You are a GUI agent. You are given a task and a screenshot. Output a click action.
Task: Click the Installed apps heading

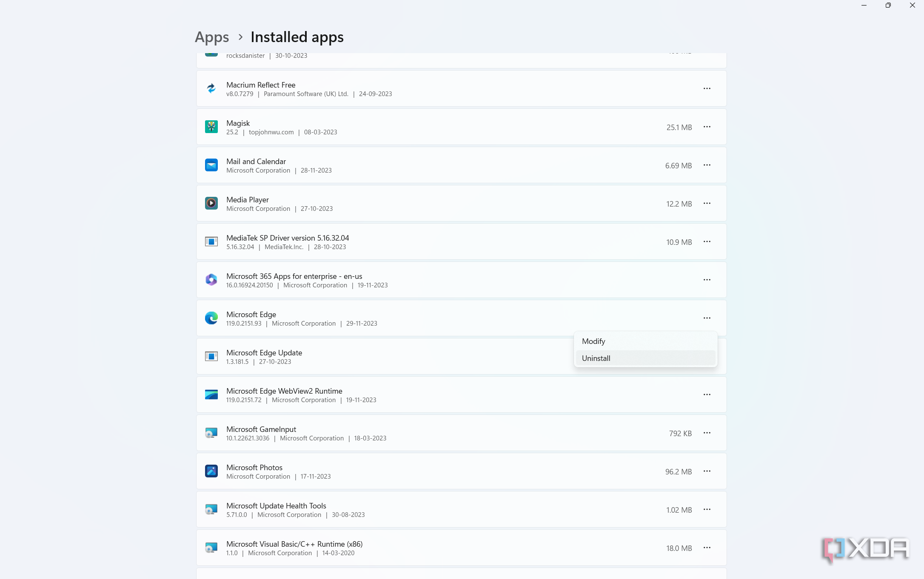[297, 37]
